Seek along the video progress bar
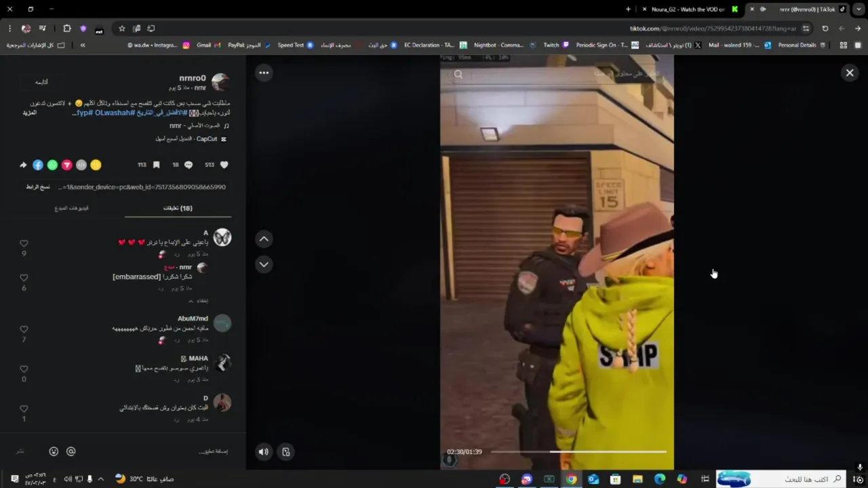The image size is (868, 488). tap(578, 451)
